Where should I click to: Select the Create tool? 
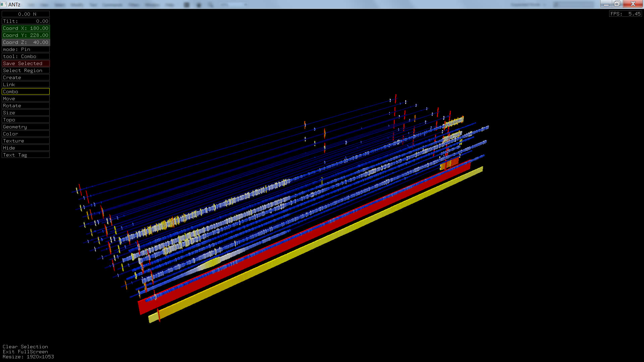pyautogui.click(x=25, y=77)
